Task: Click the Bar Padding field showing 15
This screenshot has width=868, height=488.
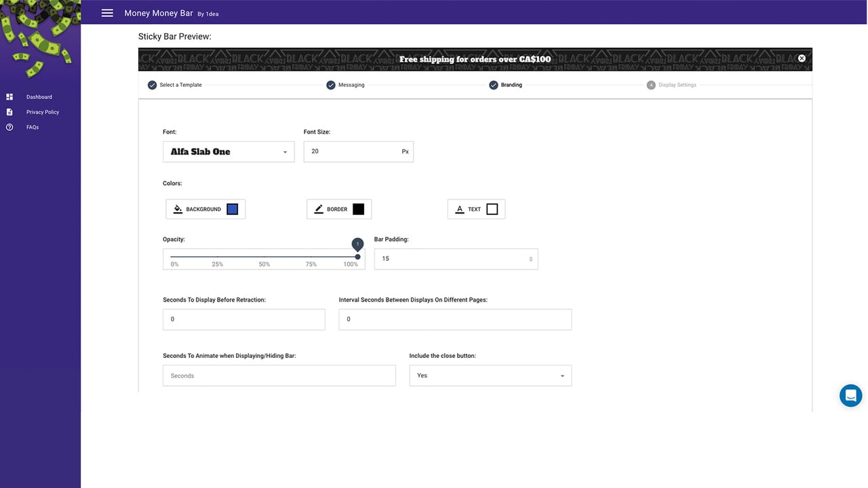Action: tap(456, 259)
